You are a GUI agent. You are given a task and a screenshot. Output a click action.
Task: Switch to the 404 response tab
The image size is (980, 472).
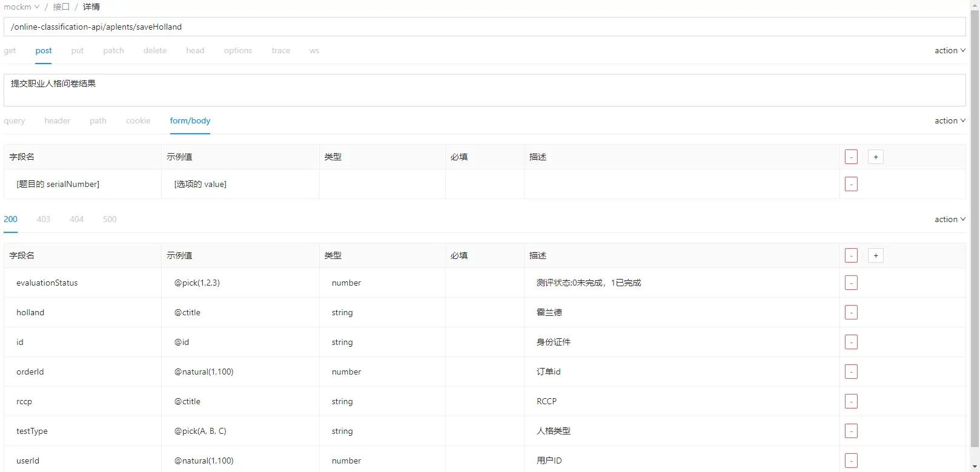tap(76, 220)
